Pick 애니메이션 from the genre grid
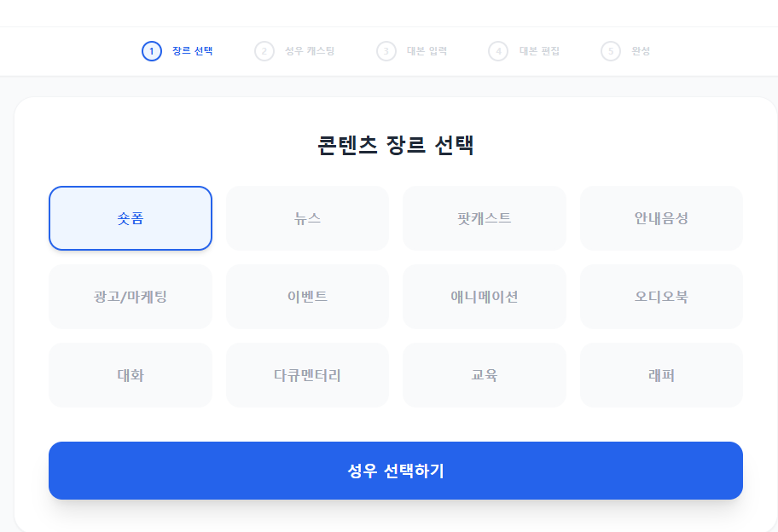778x532 pixels. 485,297
